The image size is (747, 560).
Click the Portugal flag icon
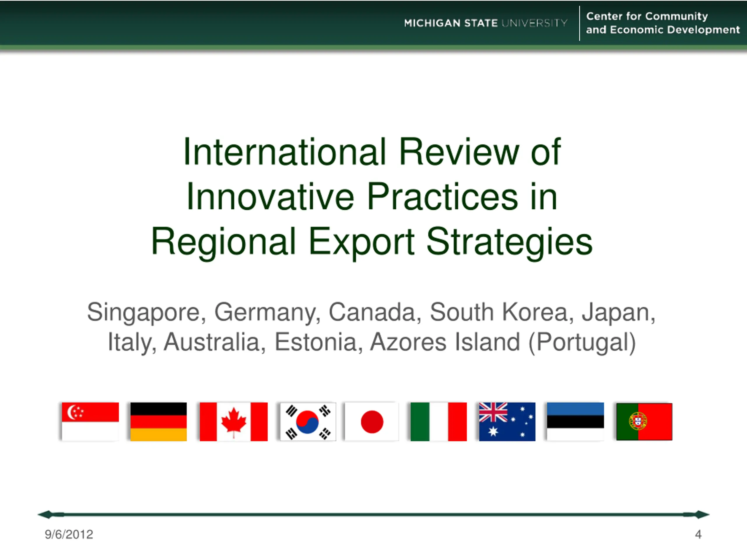click(644, 421)
